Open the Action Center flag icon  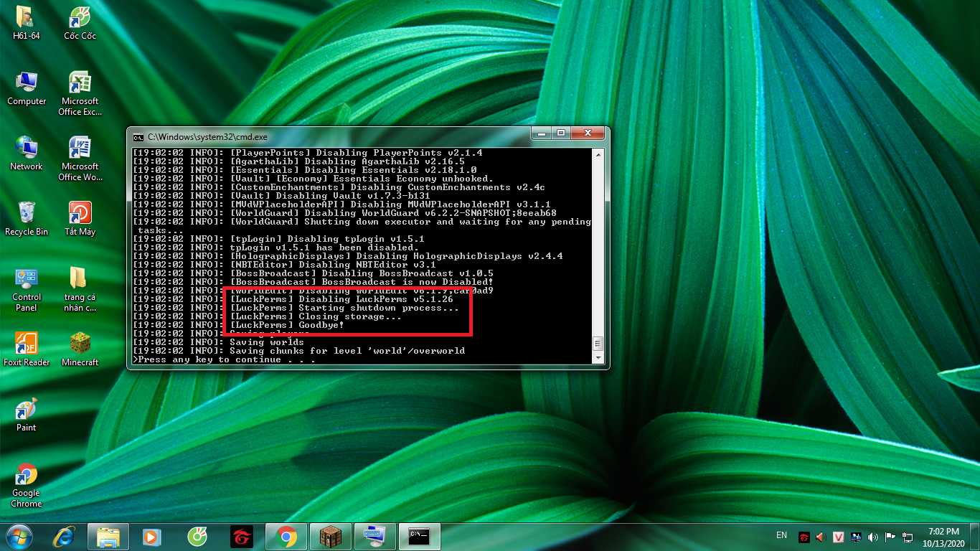(x=890, y=537)
